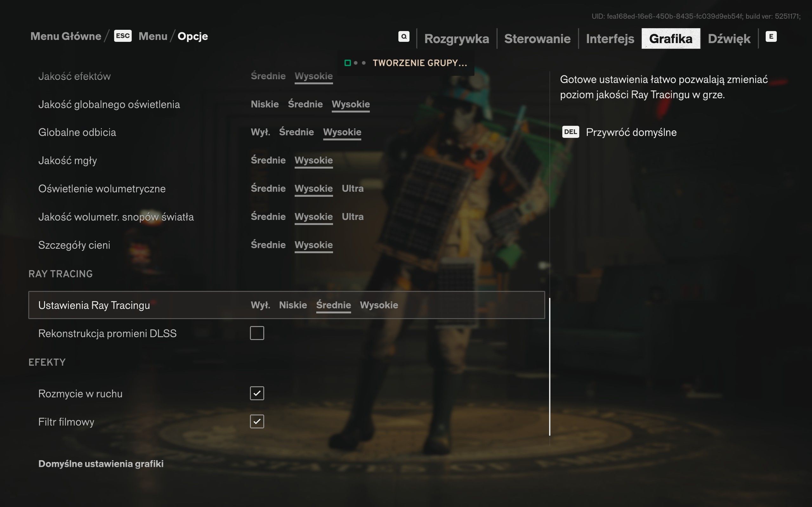Choose Ultra for Oświetlenie wolumetryczne

point(352,189)
